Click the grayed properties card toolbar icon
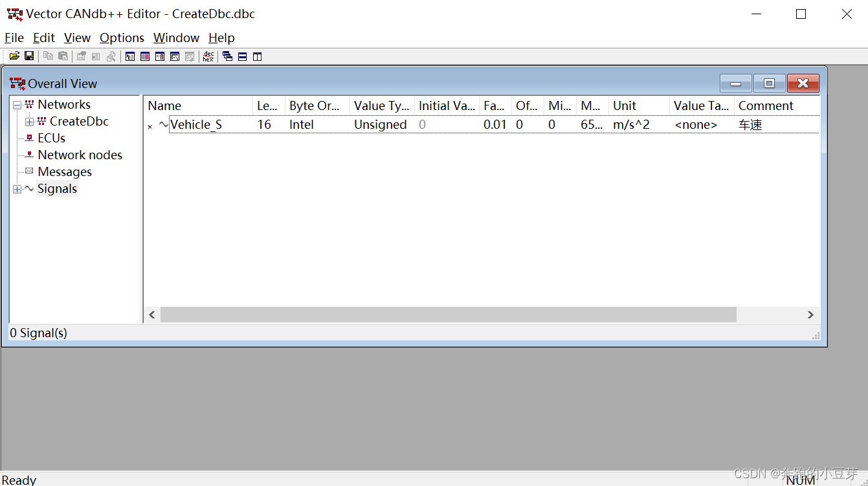The image size is (868, 486). [x=96, y=56]
